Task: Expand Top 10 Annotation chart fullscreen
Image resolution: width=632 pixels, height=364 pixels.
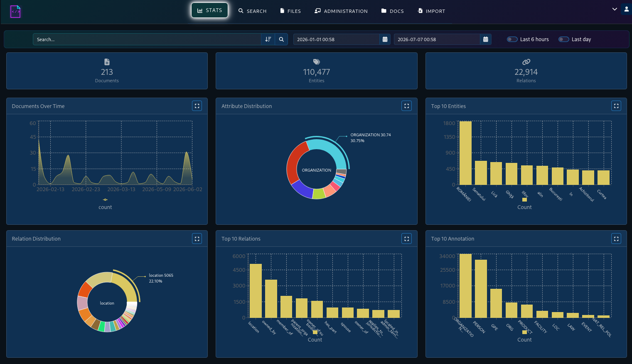Action: coord(616,239)
